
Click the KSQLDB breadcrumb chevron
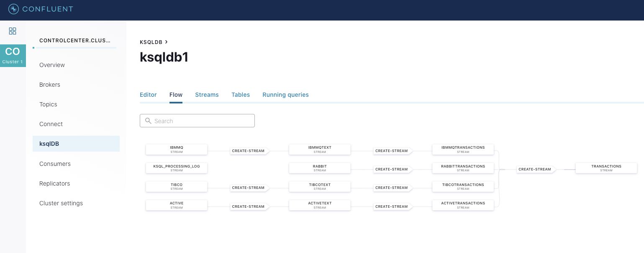167,42
